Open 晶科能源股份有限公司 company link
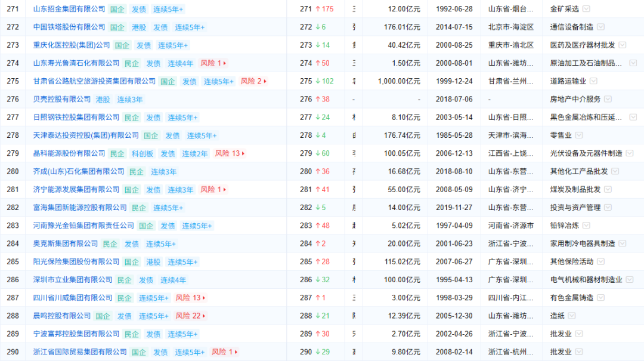 pos(69,153)
